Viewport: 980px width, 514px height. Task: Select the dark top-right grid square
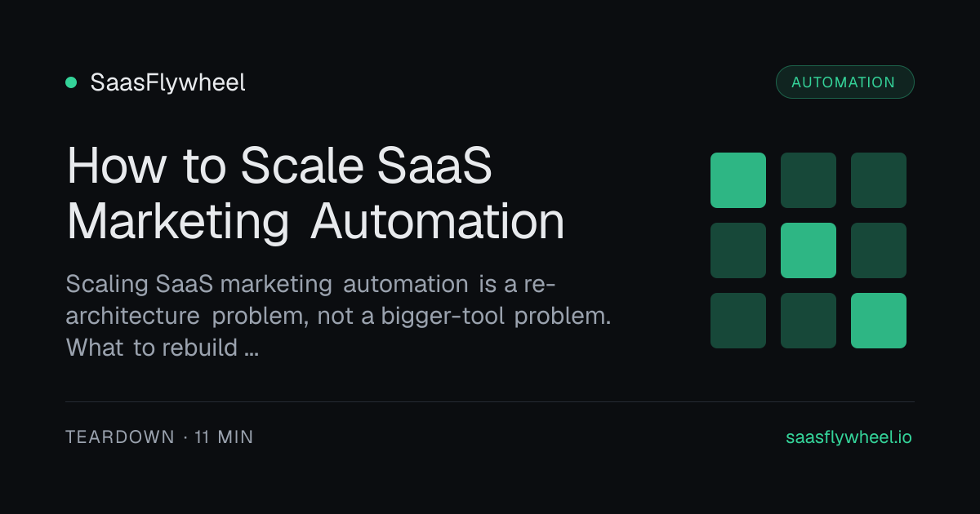[879, 180]
